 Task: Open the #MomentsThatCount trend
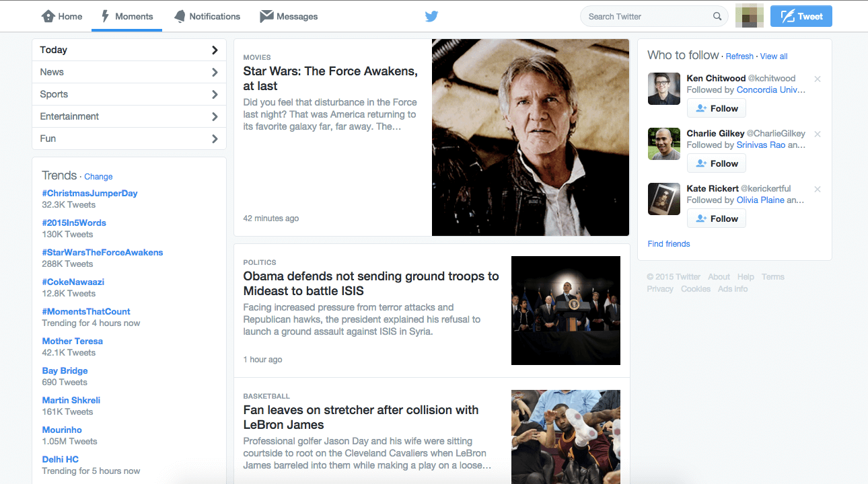(86, 312)
